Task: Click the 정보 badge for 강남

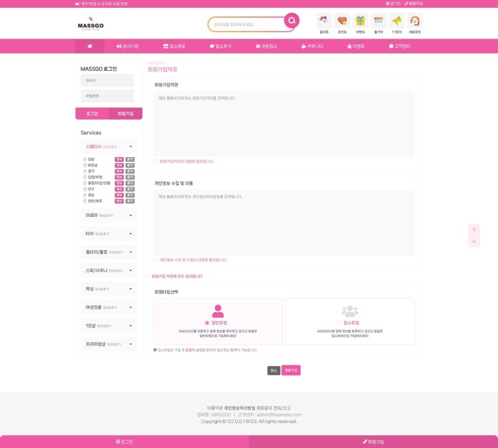Action: point(119,159)
